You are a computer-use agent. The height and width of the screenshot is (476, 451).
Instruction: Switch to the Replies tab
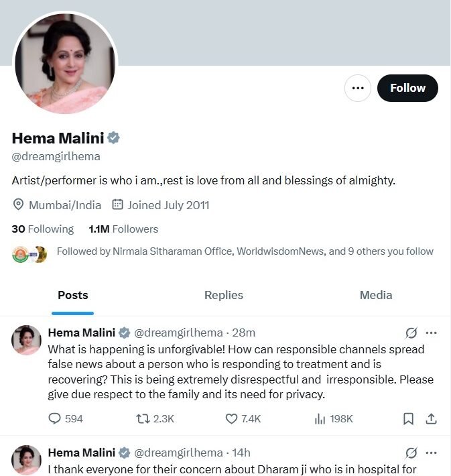224,295
